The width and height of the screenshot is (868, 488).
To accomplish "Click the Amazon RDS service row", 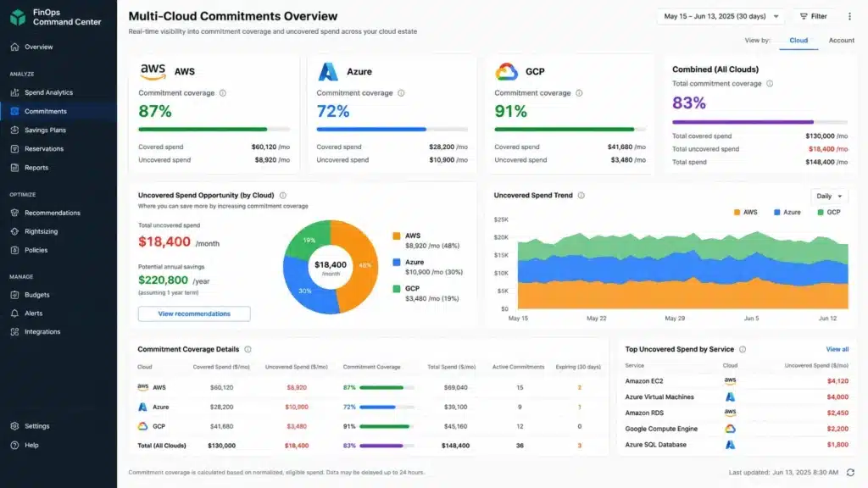I will point(737,413).
